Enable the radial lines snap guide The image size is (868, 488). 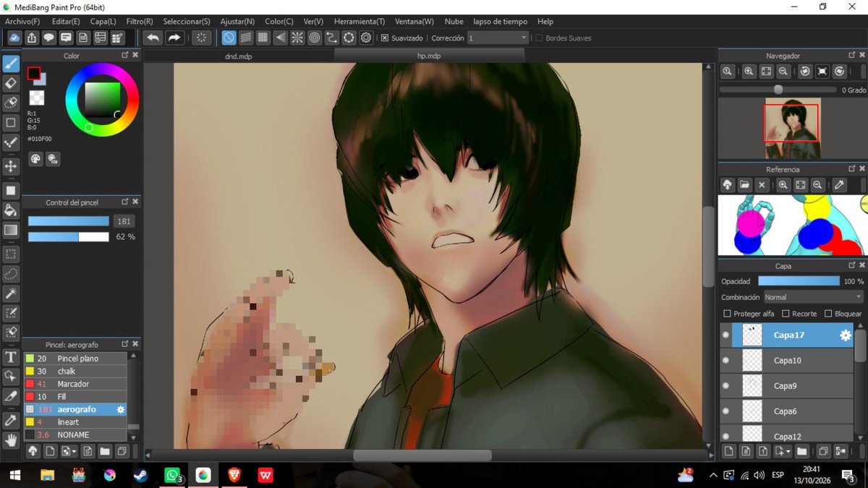click(297, 38)
